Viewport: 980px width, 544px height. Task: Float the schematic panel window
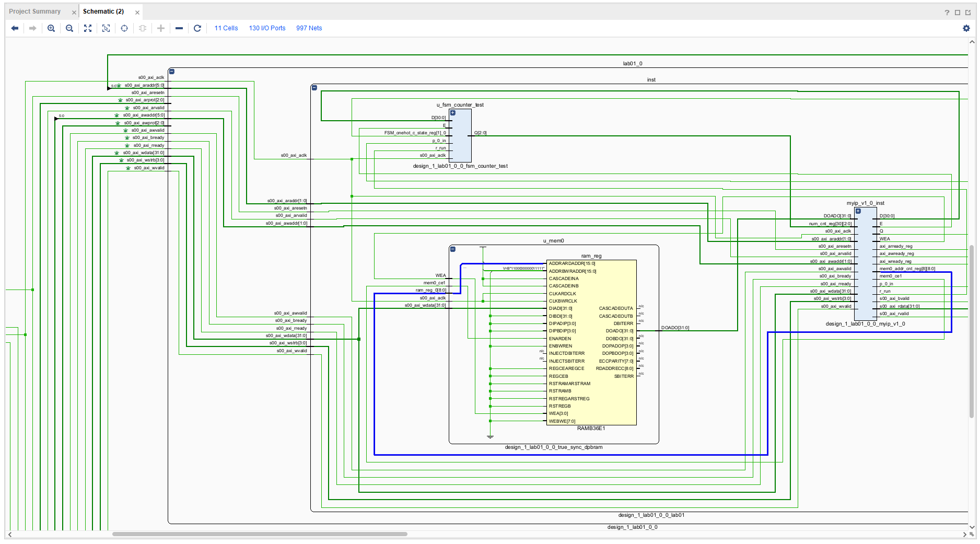968,12
